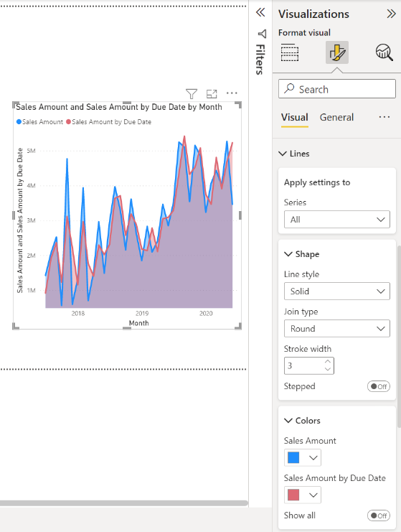401x532 pixels.
Task: Click the vertical y-axis title text
Action: (20, 220)
